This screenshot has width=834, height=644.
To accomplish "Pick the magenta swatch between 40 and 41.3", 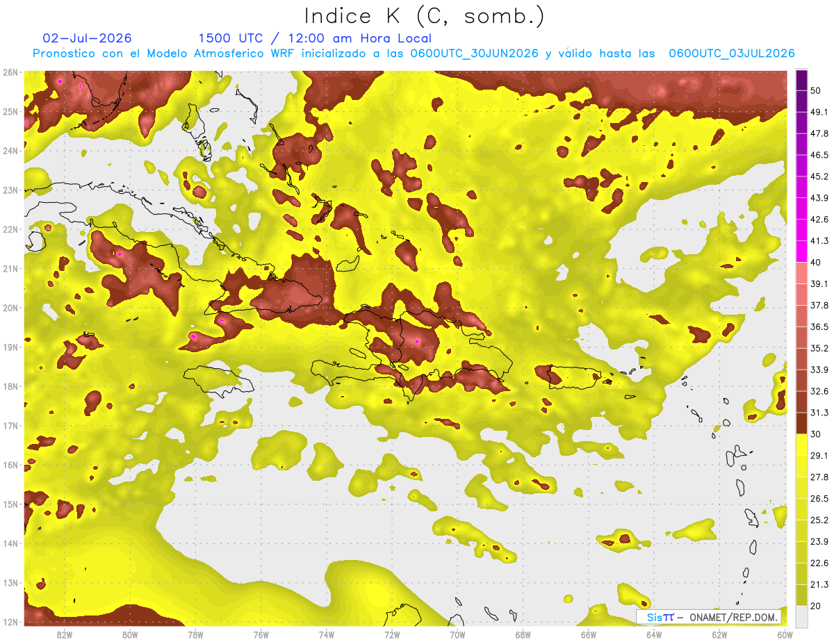I will (802, 251).
